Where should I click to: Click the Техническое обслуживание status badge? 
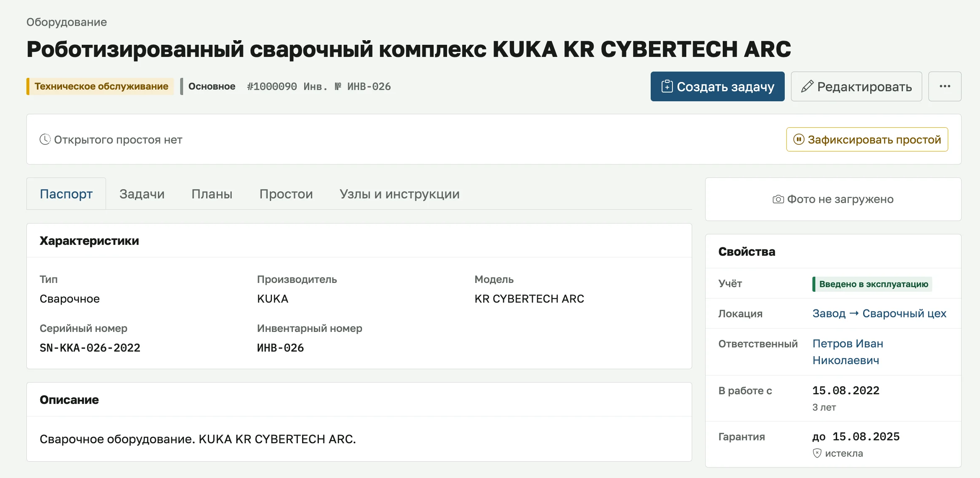100,86
